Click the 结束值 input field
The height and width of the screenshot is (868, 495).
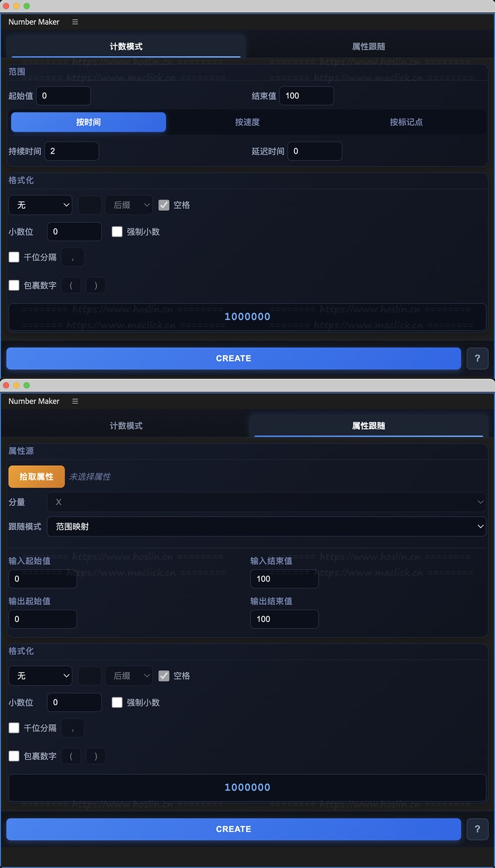306,96
